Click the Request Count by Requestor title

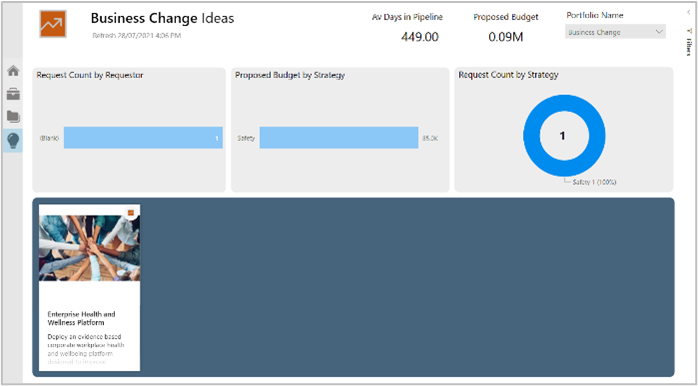tap(90, 75)
